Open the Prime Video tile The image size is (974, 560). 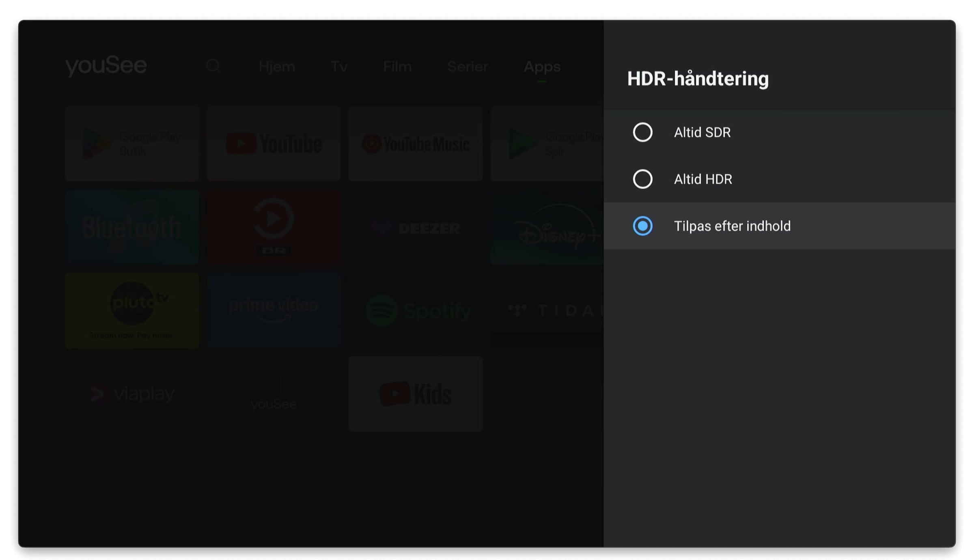pyautogui.click(x=274, y=311)
